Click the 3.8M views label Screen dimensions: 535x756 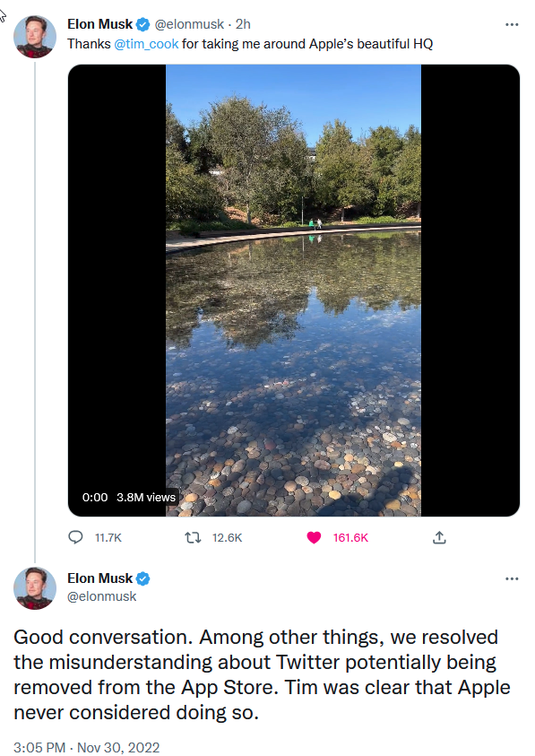tap(146, 497)
